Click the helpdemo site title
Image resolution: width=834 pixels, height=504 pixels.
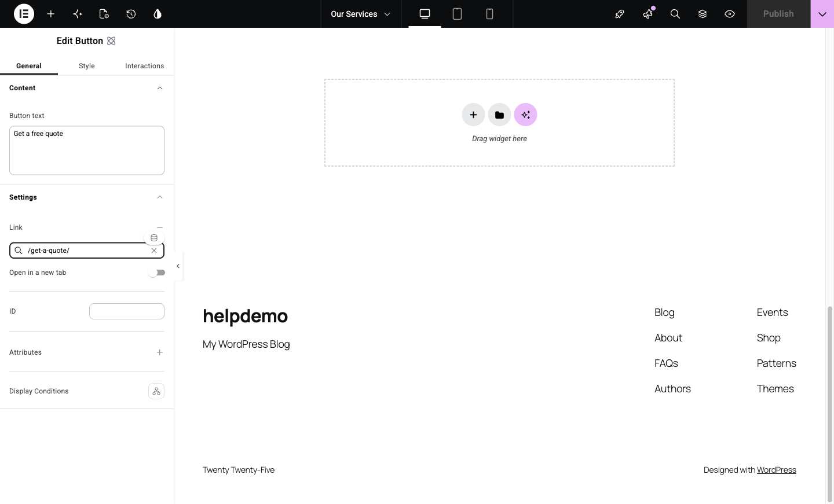[245, 316]
